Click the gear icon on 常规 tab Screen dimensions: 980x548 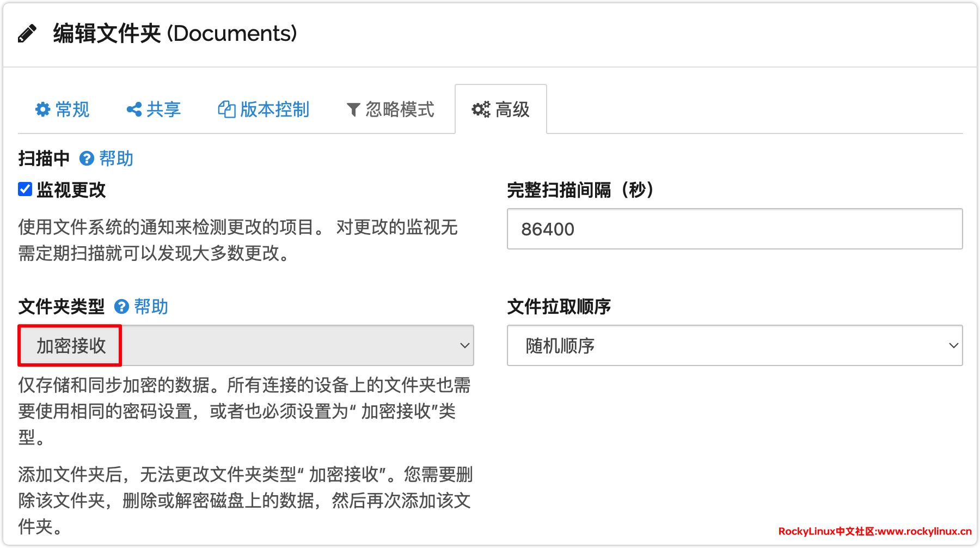tap(42, 109)
